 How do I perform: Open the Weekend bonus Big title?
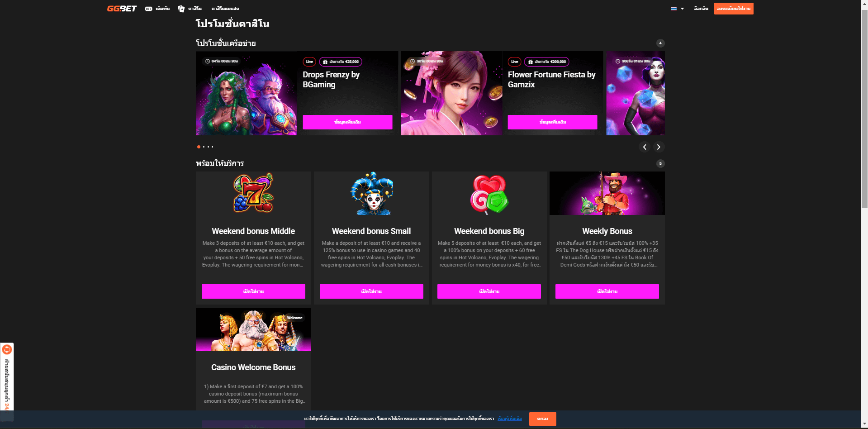coord(489,231)
